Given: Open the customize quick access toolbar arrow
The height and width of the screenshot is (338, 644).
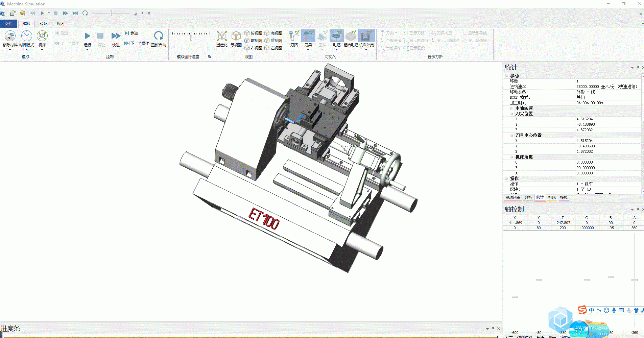Looking at the screenshot, I should tap(149, 14).
